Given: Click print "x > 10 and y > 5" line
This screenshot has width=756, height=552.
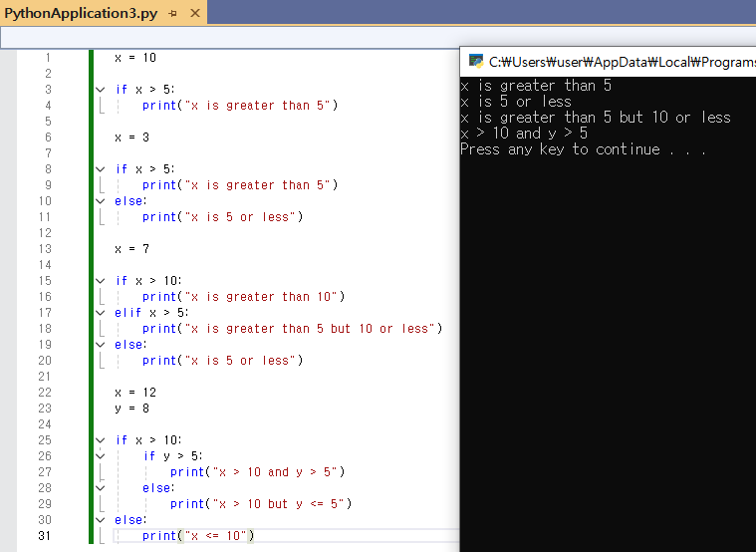Looking at the screenshot, I should (257, 471).
